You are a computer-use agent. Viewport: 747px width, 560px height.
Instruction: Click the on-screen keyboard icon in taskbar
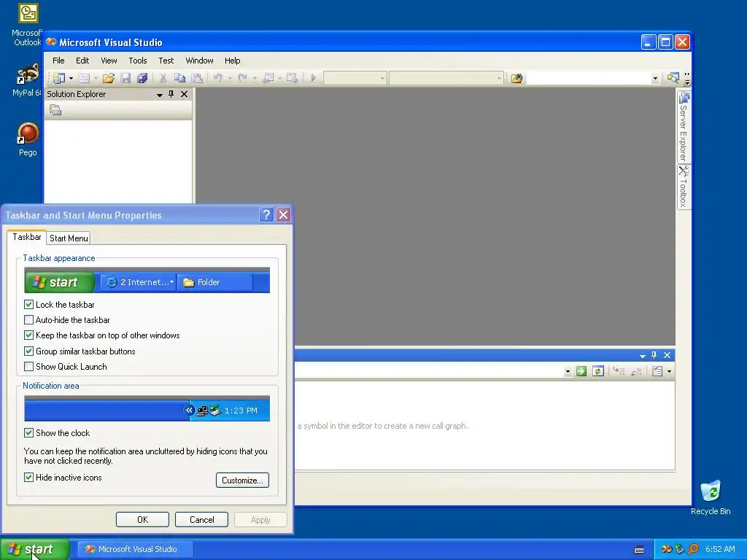(639, 550)
